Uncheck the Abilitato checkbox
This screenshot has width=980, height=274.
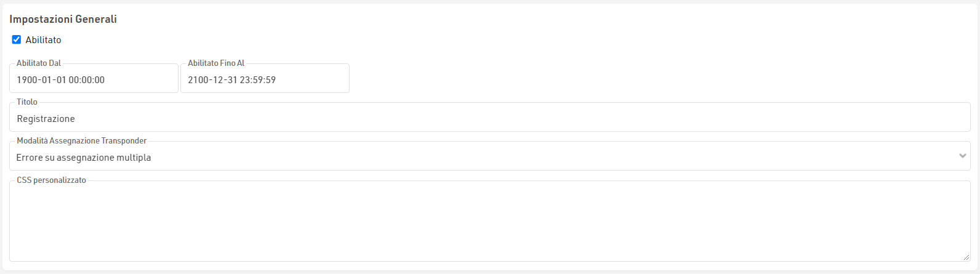(x=17, y=39)
